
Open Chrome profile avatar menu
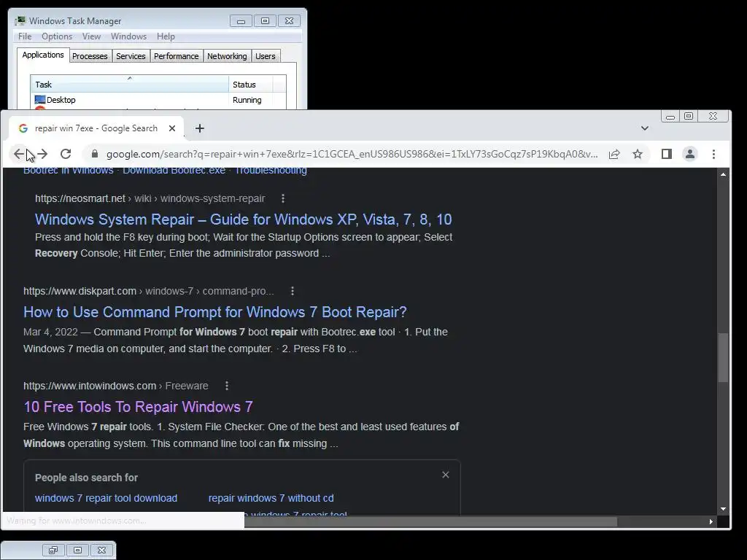690,154
